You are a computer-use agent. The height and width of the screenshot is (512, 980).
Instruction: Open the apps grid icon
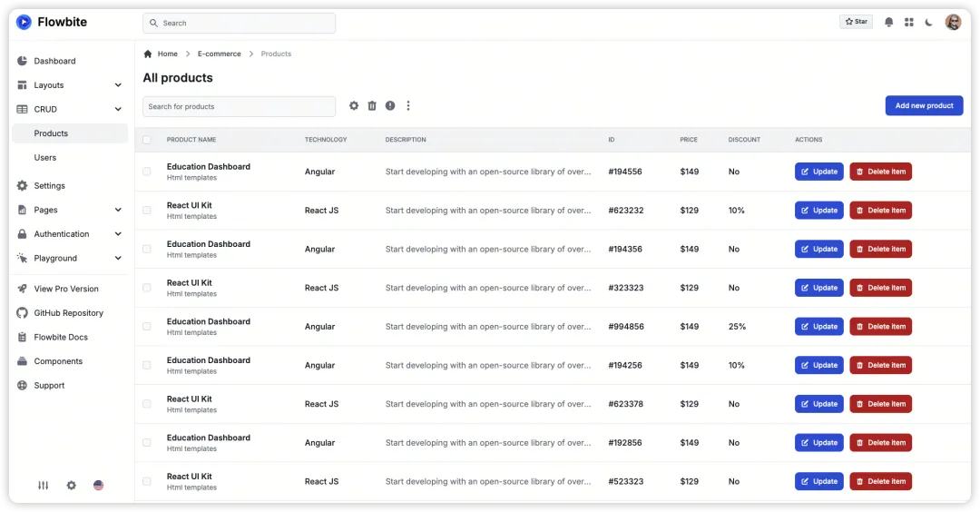[x=908, y=23]
